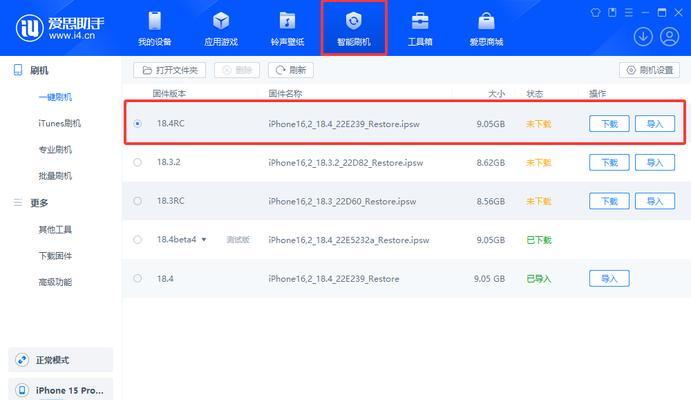Click the iPhone 15 Pro device icon

coord(22,390)
